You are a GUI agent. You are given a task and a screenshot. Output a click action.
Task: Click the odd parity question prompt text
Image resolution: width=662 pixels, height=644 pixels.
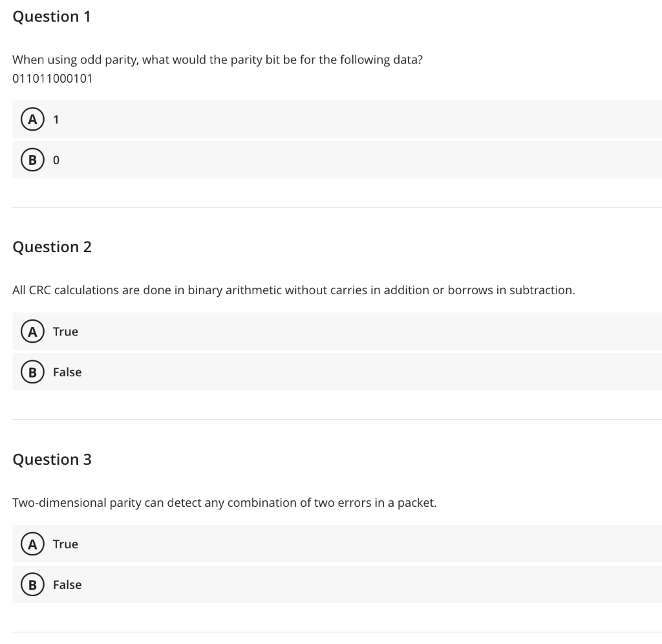(x=217, y=60)
